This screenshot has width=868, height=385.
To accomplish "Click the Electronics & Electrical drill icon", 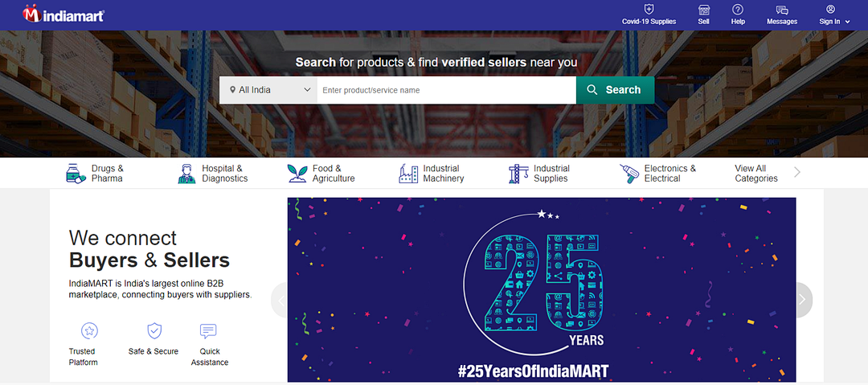I will [629, 173].
